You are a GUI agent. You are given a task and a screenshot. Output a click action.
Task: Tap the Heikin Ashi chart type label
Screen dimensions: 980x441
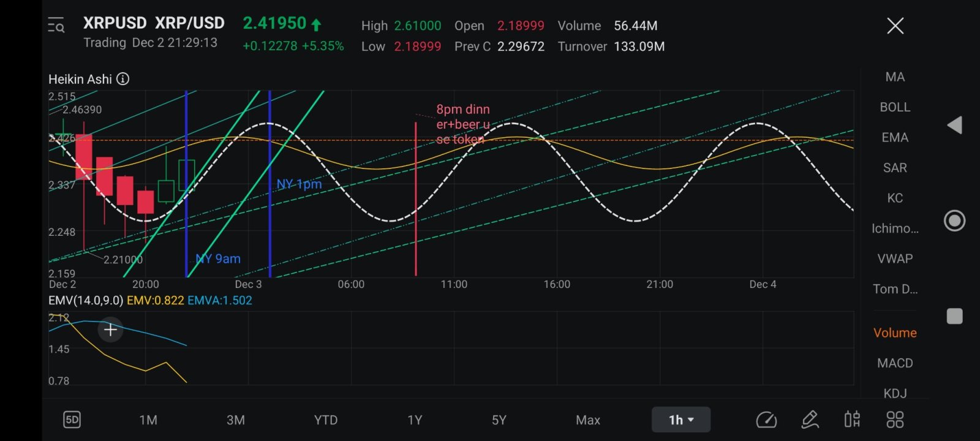click(x=80, y=79)
